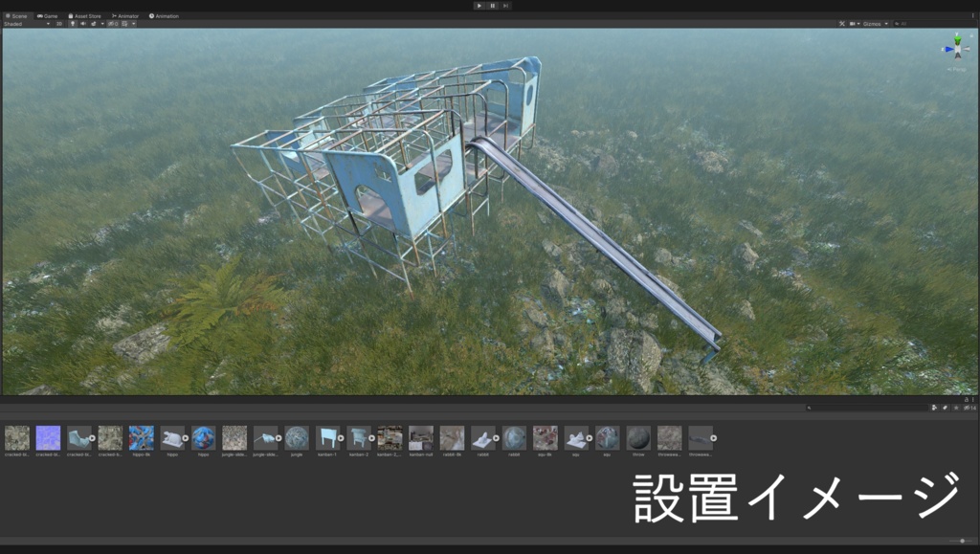980x554 pixels.
Task: Expand the squ model asset
Action: (x=590, y=438)
